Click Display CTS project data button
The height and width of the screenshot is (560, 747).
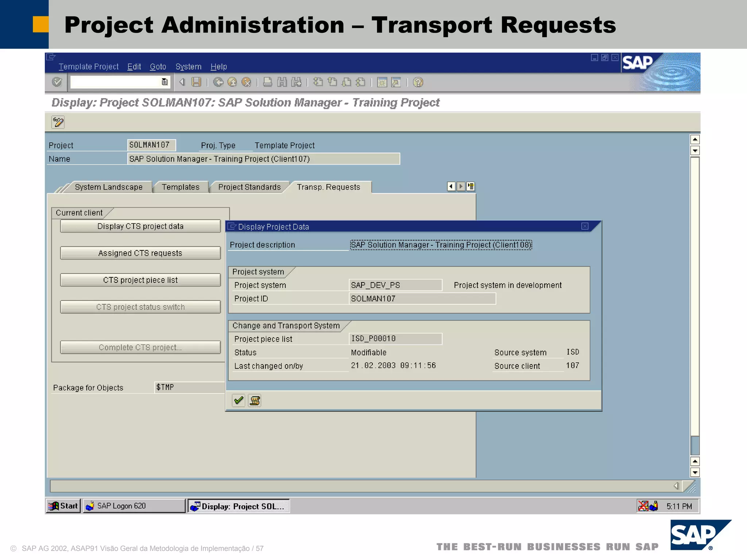(x=140, y=226)
